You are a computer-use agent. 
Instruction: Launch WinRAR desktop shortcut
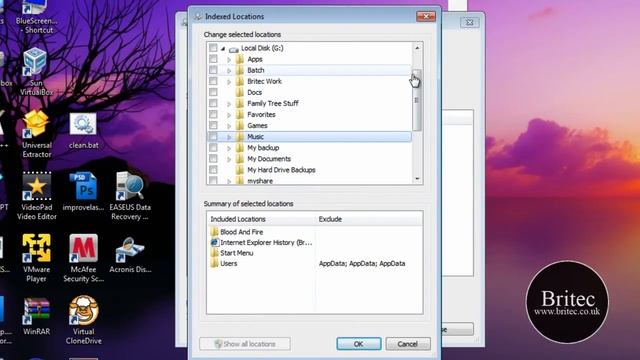(36, 316)
